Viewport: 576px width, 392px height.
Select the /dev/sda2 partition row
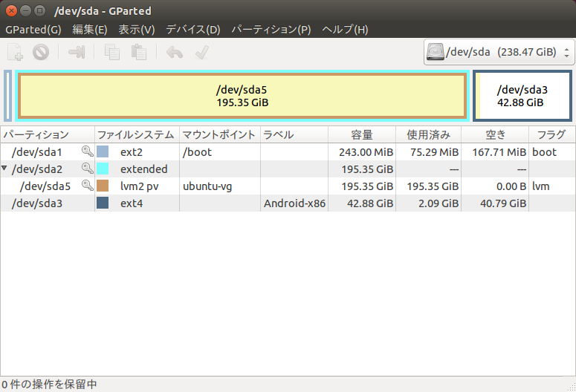coord(288,169)
